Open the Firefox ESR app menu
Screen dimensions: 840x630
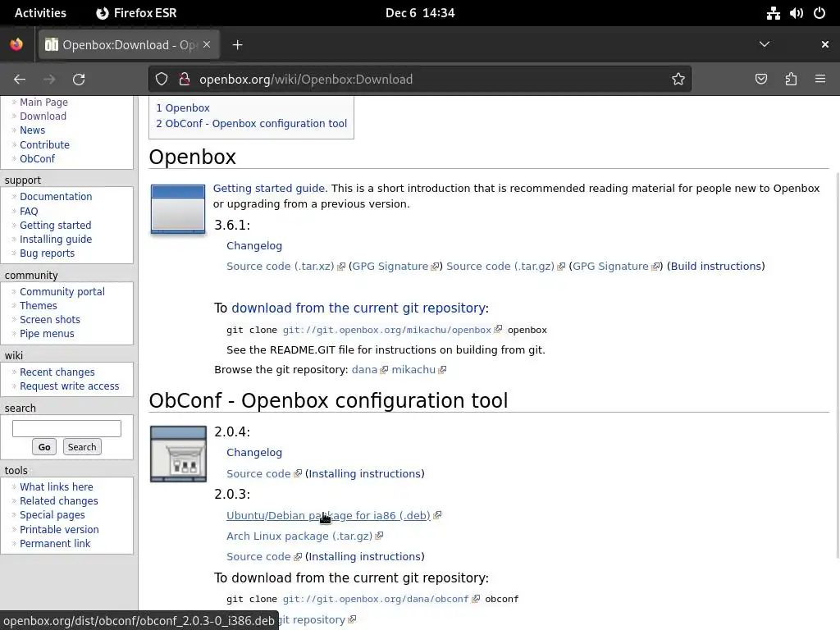[x=136, y=13]
